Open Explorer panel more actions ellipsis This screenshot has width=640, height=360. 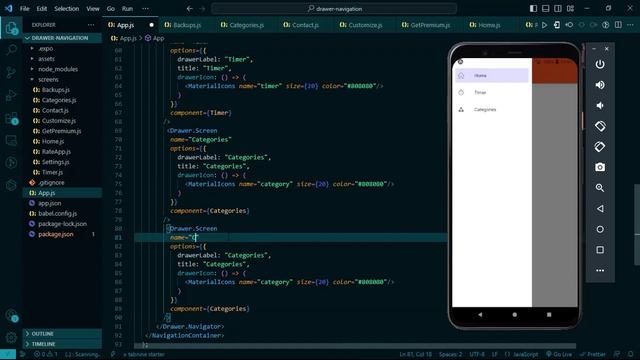[x=91, y=25]
